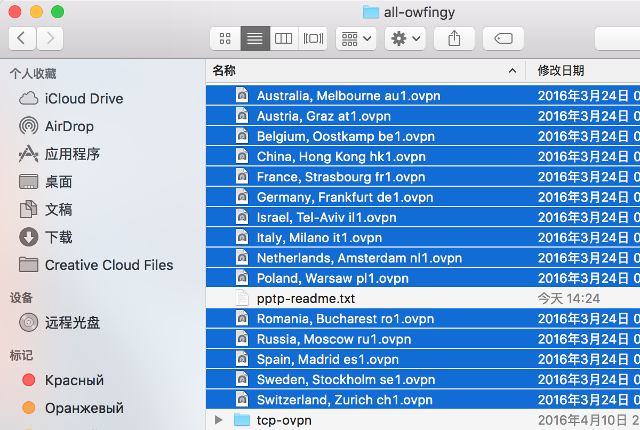This screenshot has width=640, height=430.
Task: Open the gear action menu
Action: click(405, 38)
